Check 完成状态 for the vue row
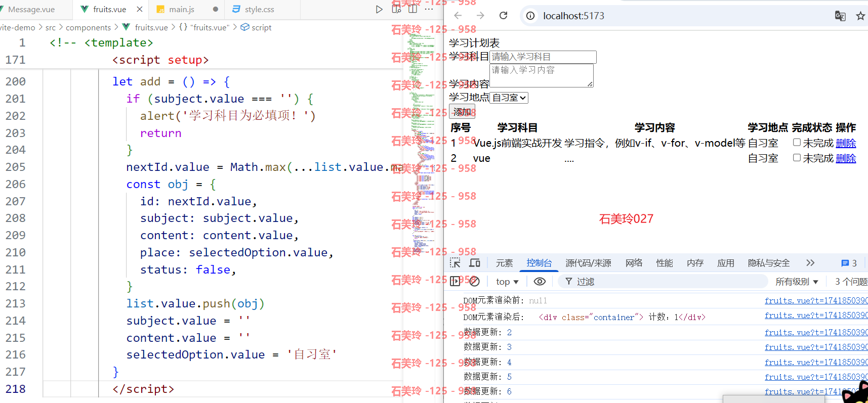The height and width of the screenshot is (403, 868). (797, 158)
